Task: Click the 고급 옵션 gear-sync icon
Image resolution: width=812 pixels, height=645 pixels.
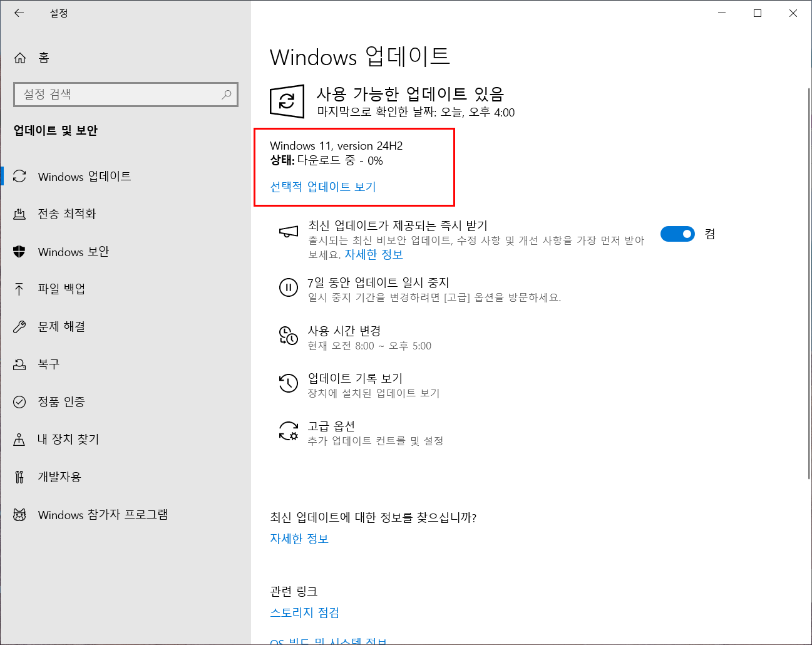Action: point(288,431)
